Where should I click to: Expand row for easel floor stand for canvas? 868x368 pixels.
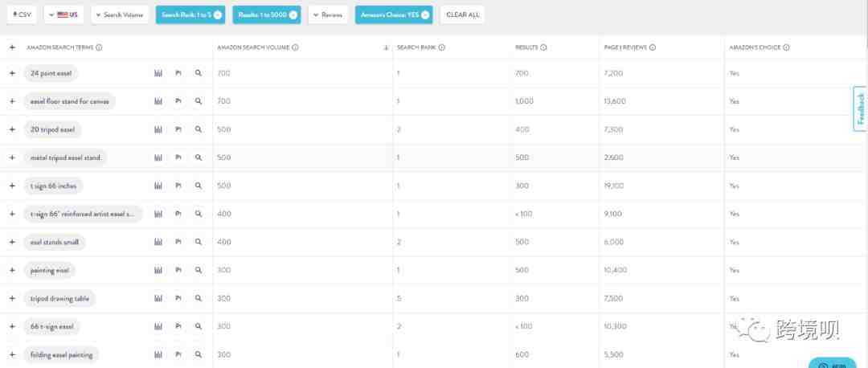point(12,101)
